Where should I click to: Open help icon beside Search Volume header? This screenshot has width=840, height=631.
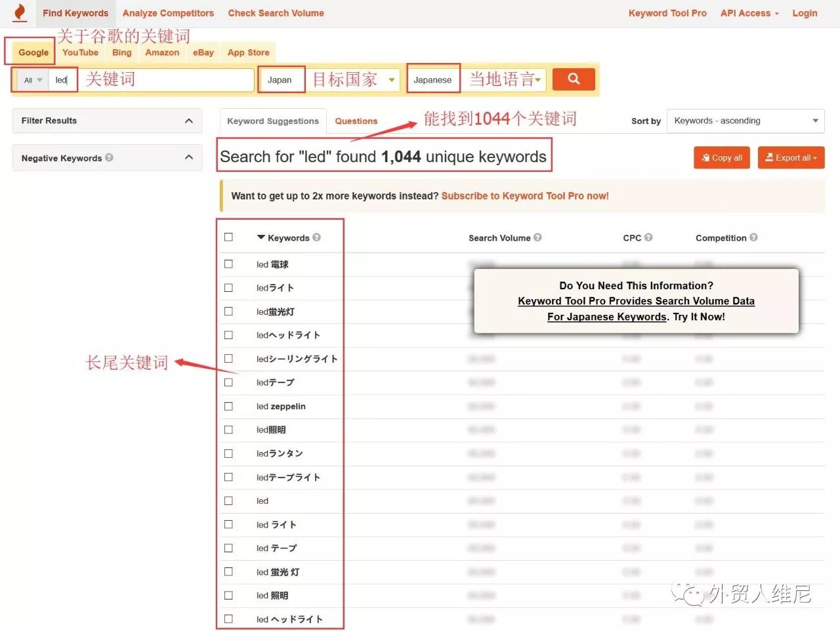tap(537, 237)
